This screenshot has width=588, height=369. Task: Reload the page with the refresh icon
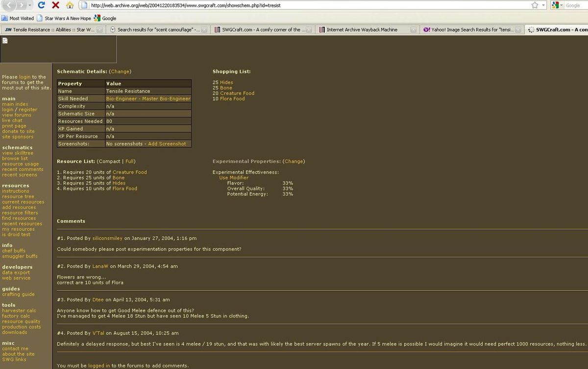(42, 5)
